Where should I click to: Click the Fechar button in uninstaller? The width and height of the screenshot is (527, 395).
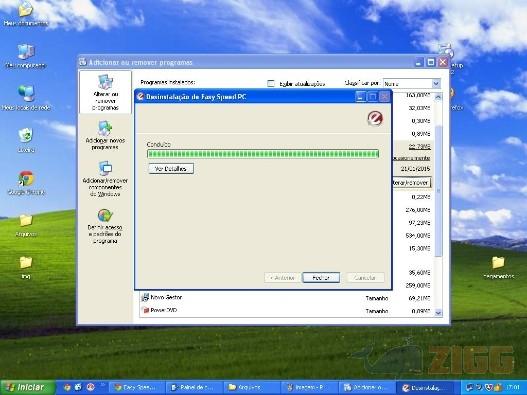point(321,278)
